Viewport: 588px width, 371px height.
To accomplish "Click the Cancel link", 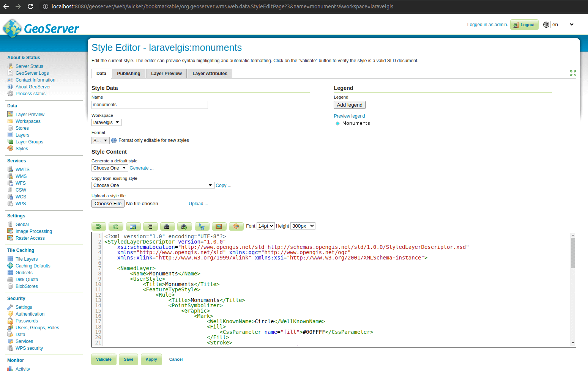I will (176, 359).
